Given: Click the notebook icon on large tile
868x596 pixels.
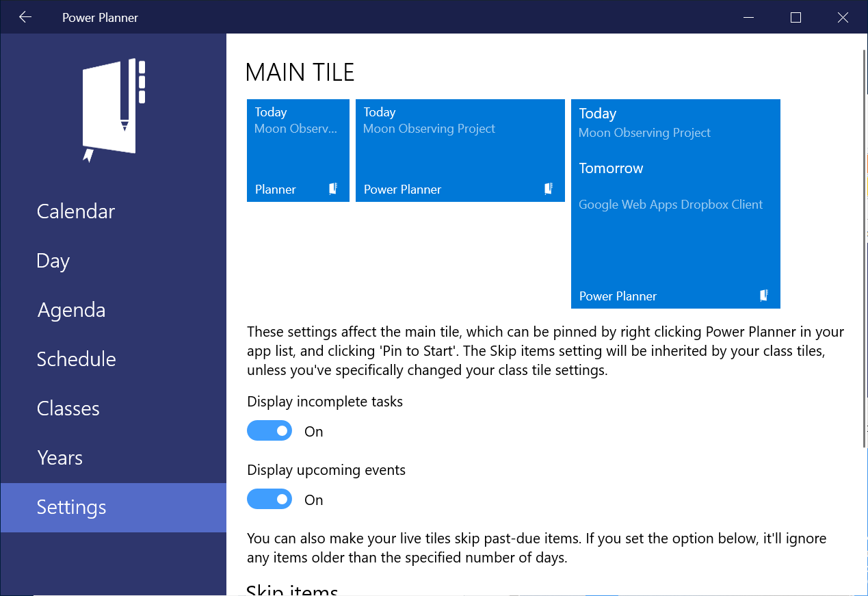Looking at the screenshot, I should click(x=764, y=296).
